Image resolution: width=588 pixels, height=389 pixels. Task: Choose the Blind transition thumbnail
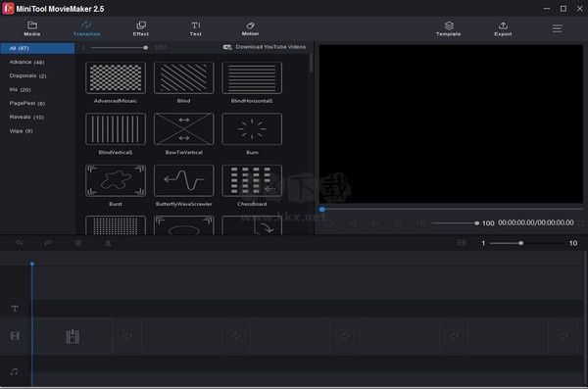tap(184, 77)
